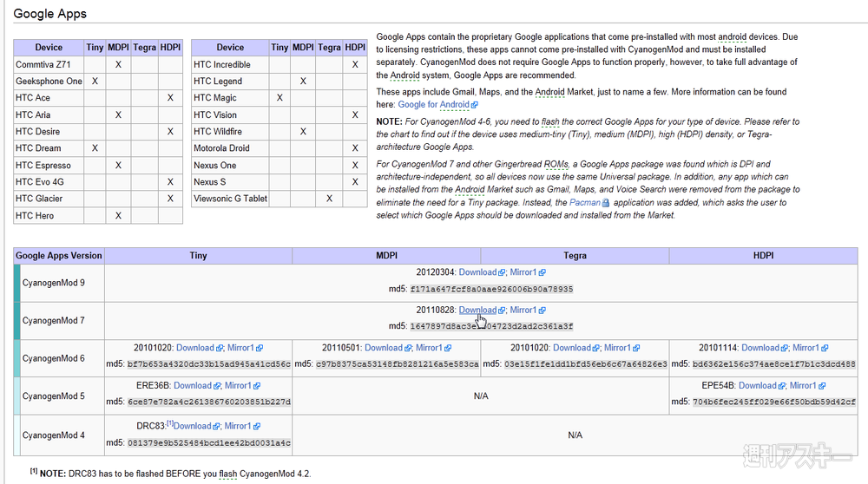The width and height of the screenshot is (868, 484).
Task: Click external link icon after CyanogenMod 4 Mirror1
Action: pos(256,427)
